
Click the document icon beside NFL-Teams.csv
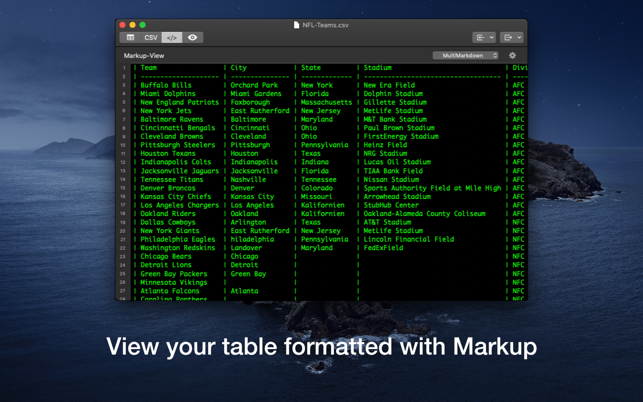296,25
